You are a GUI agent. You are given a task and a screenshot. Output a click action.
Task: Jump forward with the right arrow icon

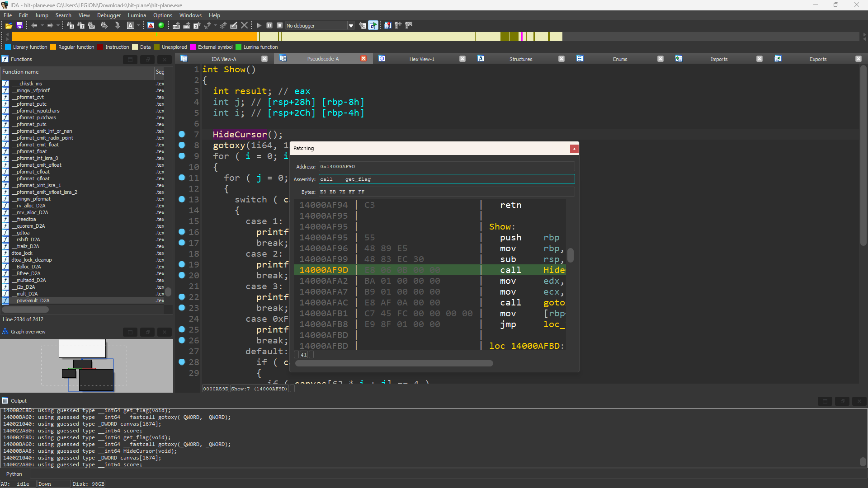pyautogui.click(x=50, y=26)
